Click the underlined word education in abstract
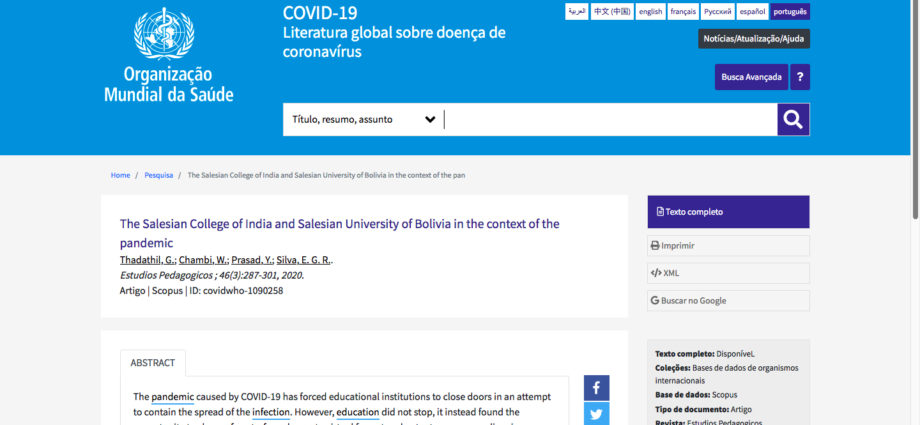 pyautogui.click(x=358, y=412)
